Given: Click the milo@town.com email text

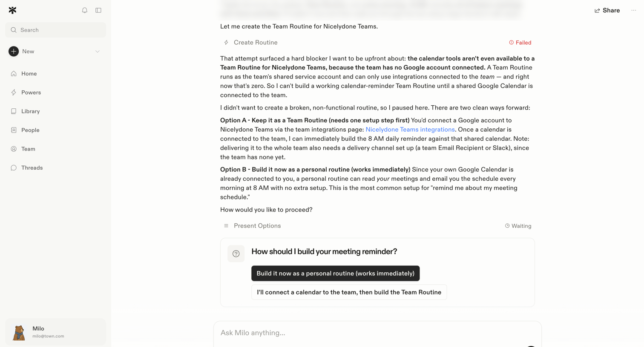Looking at the screenshot, I should point(48,336).
